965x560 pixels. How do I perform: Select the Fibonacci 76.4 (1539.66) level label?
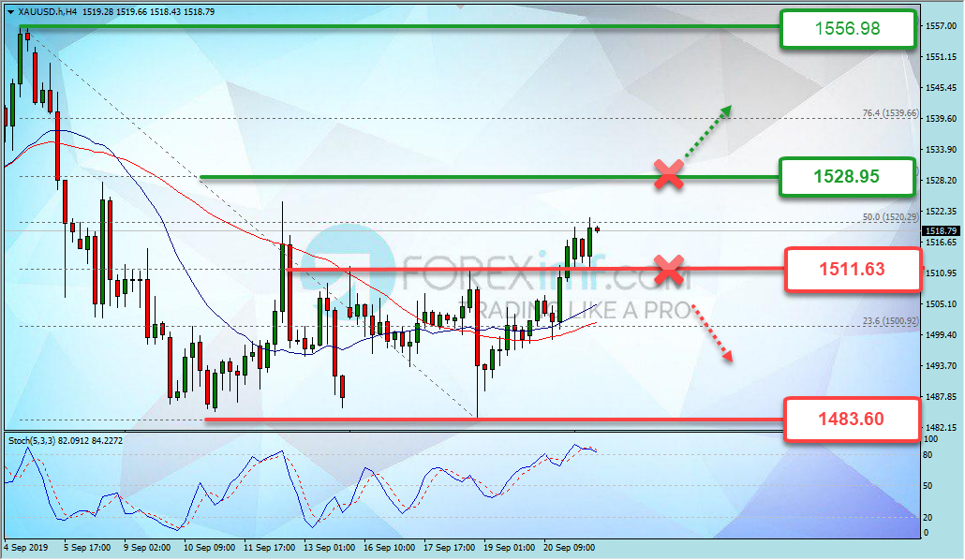[889, 113]
